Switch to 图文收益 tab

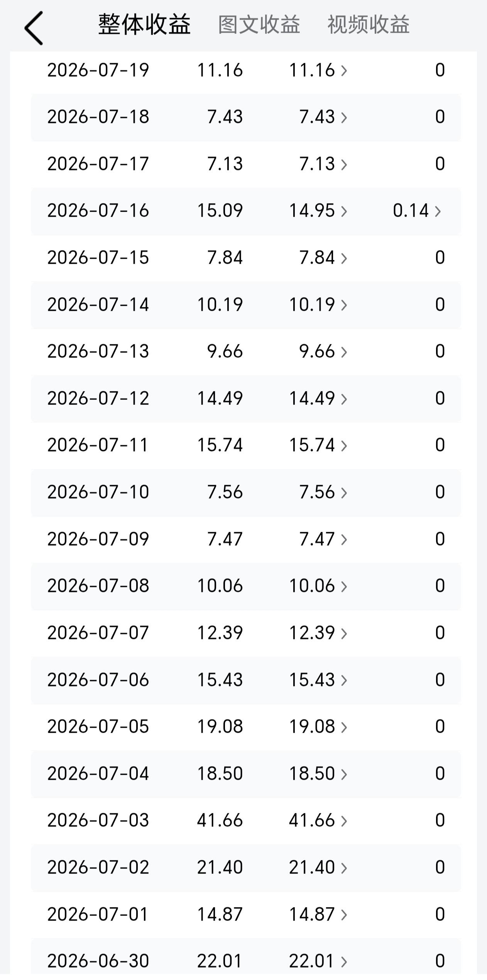[259, 25]
